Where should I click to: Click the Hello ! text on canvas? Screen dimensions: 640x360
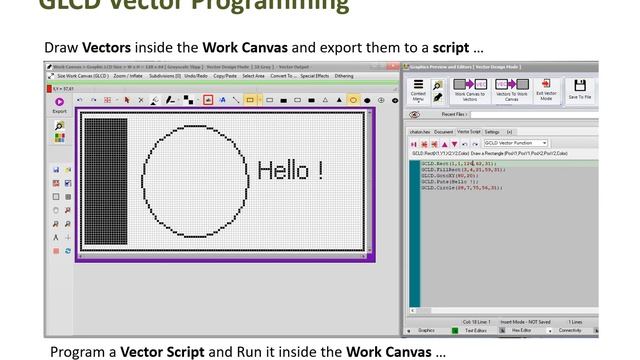click(x=290, y=170)
